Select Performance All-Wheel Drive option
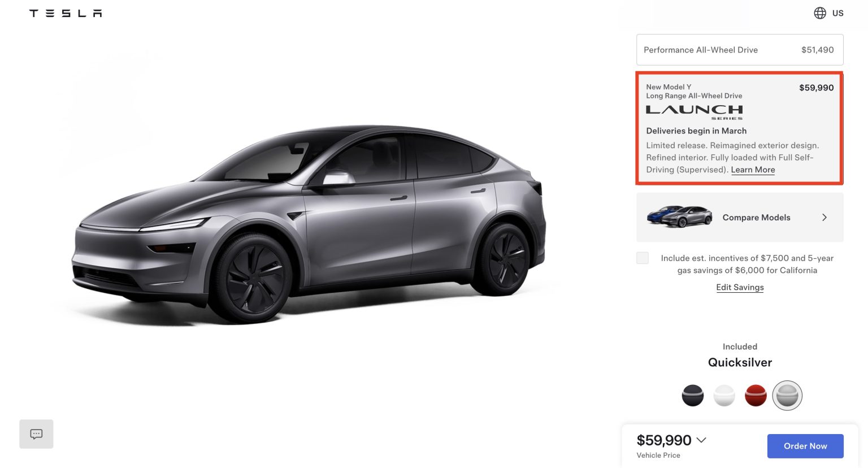The height and width of the screenshot is (468, 868). pos(740,50)
